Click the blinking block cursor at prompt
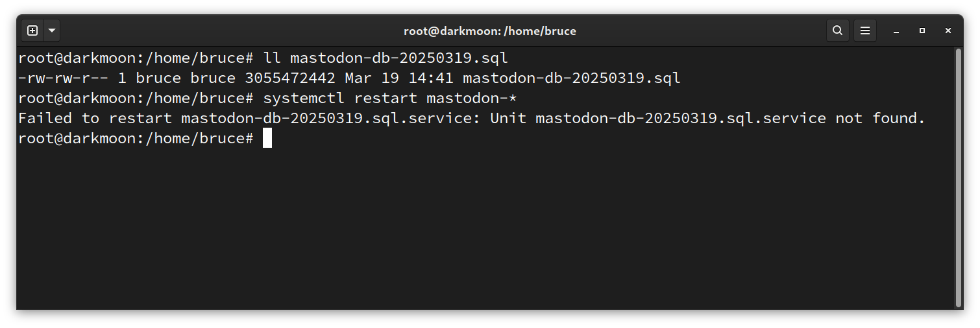 [267, 138]
